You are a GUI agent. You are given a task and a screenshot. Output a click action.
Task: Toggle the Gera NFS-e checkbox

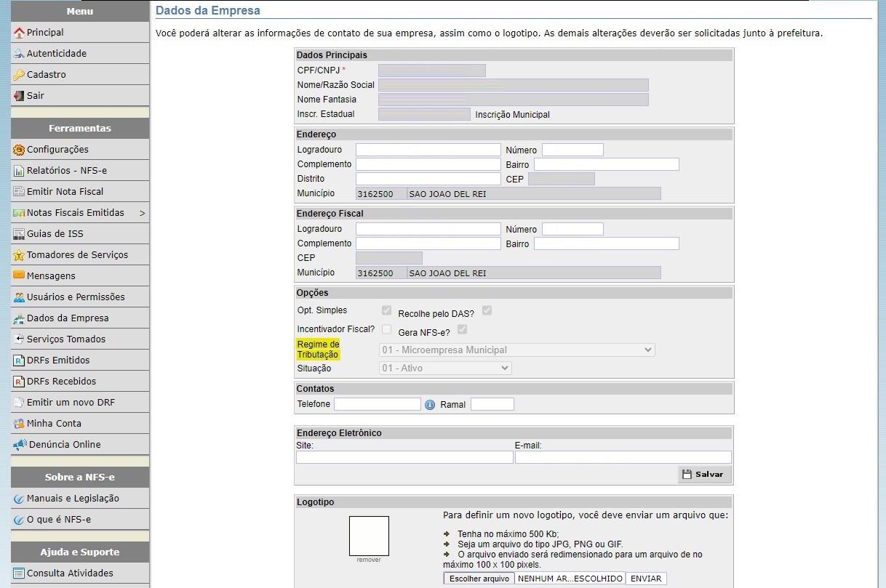462,329
